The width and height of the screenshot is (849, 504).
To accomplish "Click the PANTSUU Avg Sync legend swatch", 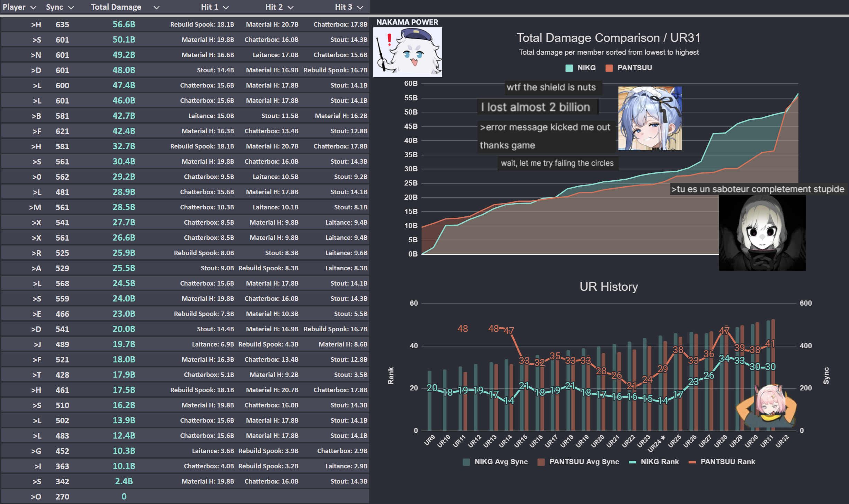I will click(x=541, y=462).
